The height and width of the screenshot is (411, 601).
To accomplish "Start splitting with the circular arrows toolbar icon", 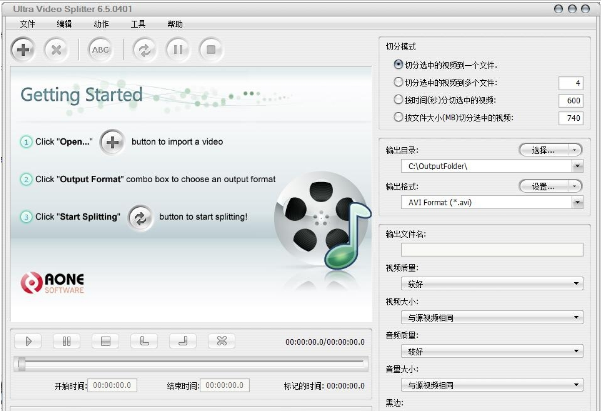I will click(145, 48).
